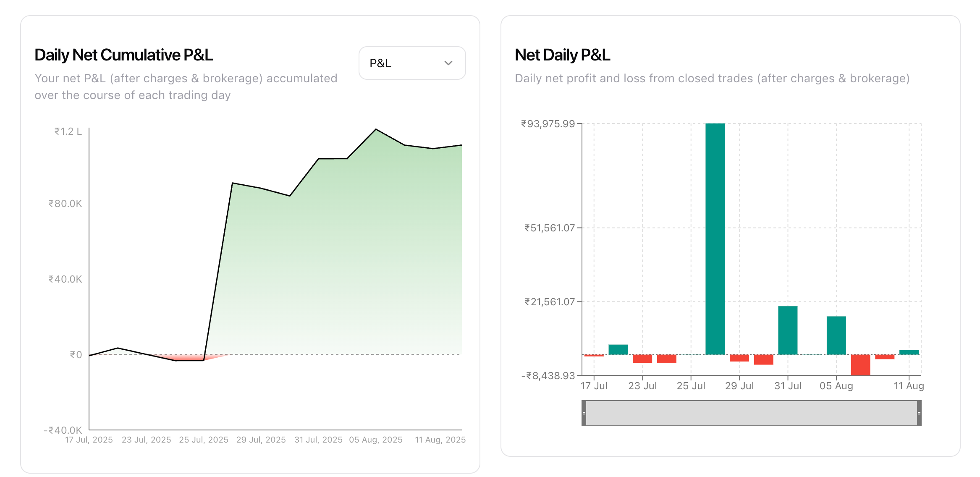Click the largest red loss bar after 05 Aug
The image size is (980, 477).
(x=860, y=365)
